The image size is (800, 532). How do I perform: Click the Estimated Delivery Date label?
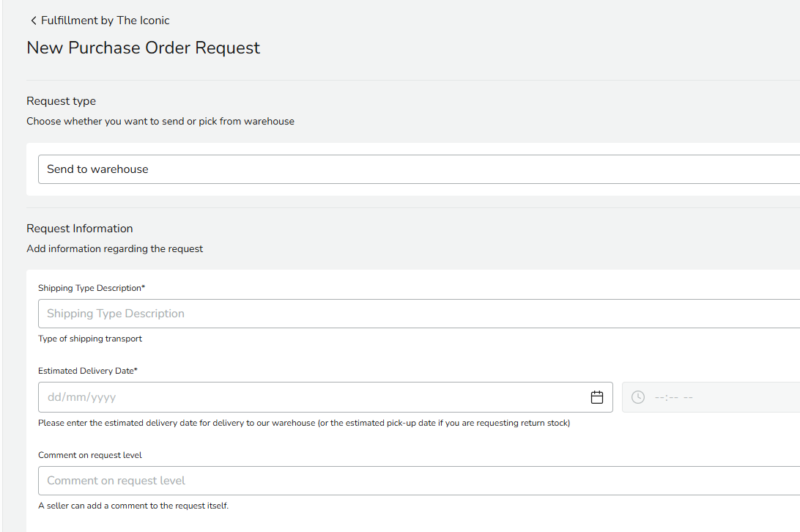pyautogui.click(x=88, y=371)
